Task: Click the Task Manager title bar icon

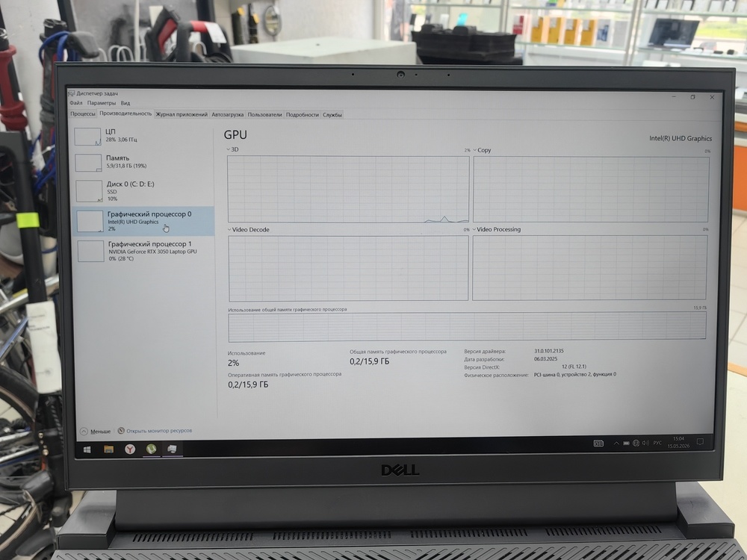Action: click(72, 93)
